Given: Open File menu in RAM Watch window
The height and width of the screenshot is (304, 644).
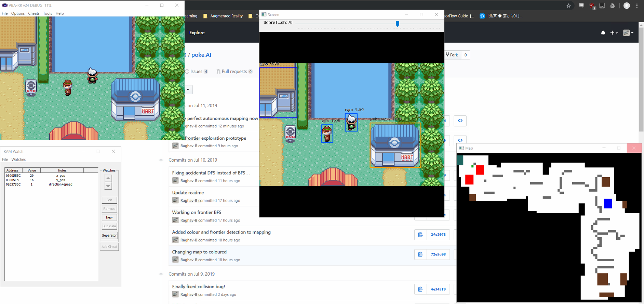Looking at the screenshot, I should pyautogui.click(x=5, y=160).
